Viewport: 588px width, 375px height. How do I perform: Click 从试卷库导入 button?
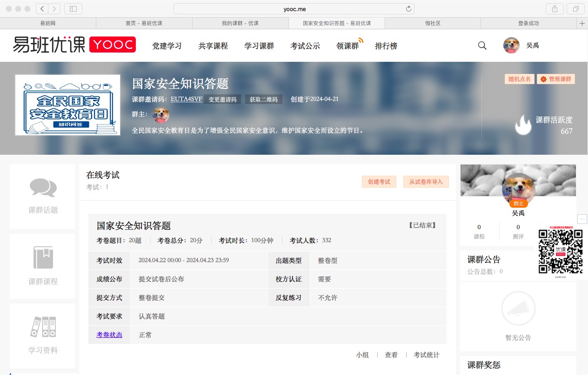(426, 182)
